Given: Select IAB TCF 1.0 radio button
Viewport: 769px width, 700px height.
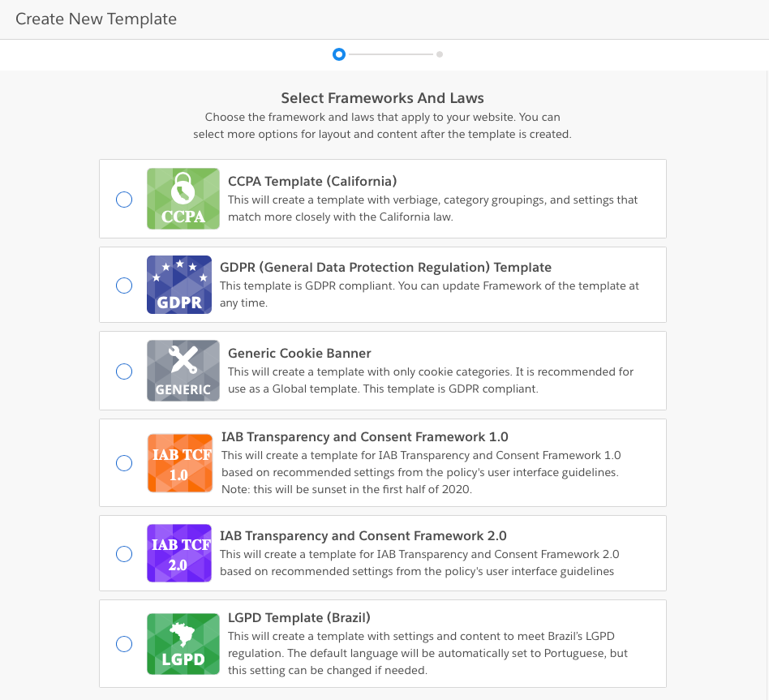Looking at the screenshot, I should 124,463.
